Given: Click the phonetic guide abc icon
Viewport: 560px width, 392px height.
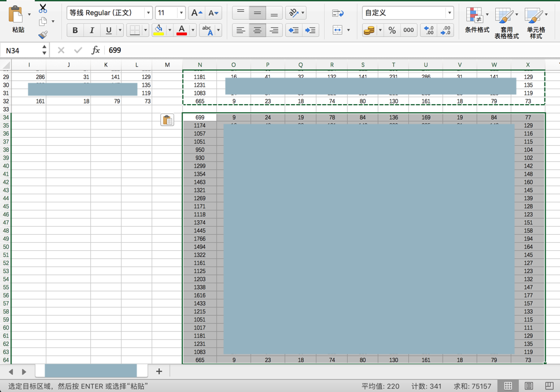Looking at the screenshot, I should click(x=208, y=30).
